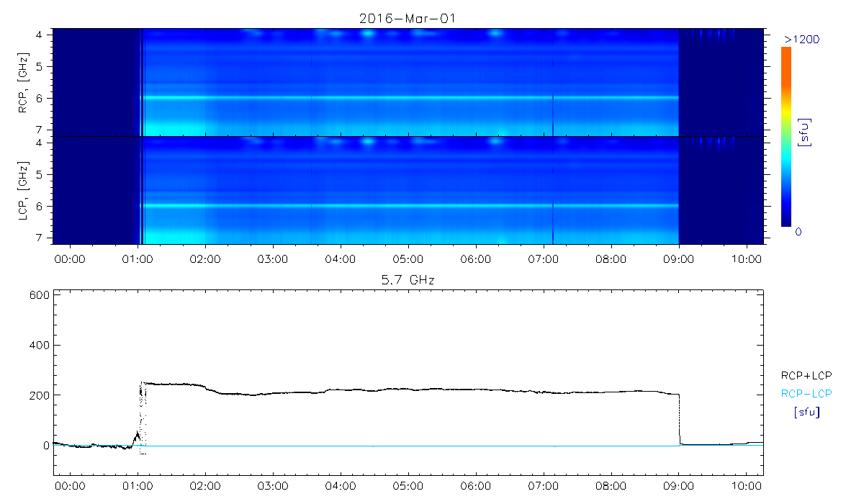
Task: Click the orange top of the colorbar
Action: pyautogui.click(x=786, y=54)
